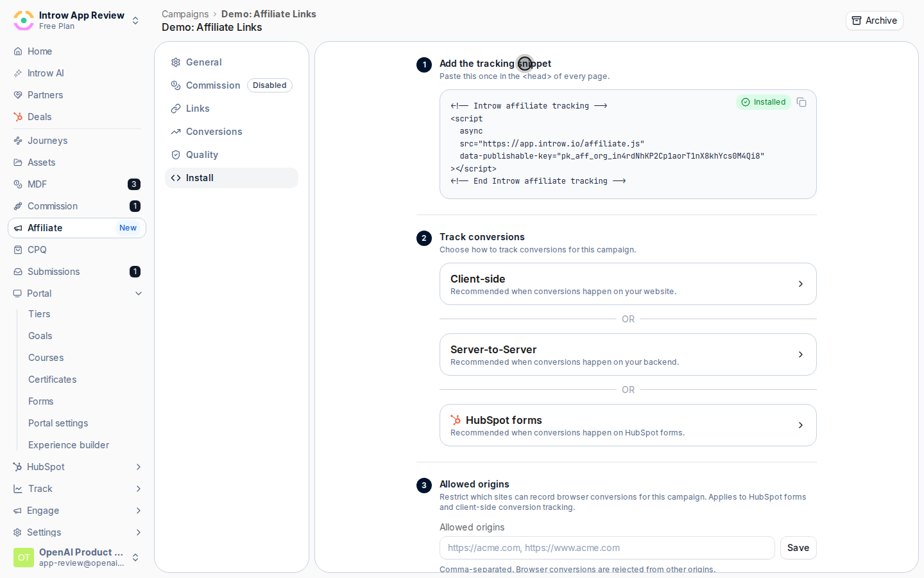924x578 pixels.
Task: Open Tiers under Portal
Action: coord(39,314)
